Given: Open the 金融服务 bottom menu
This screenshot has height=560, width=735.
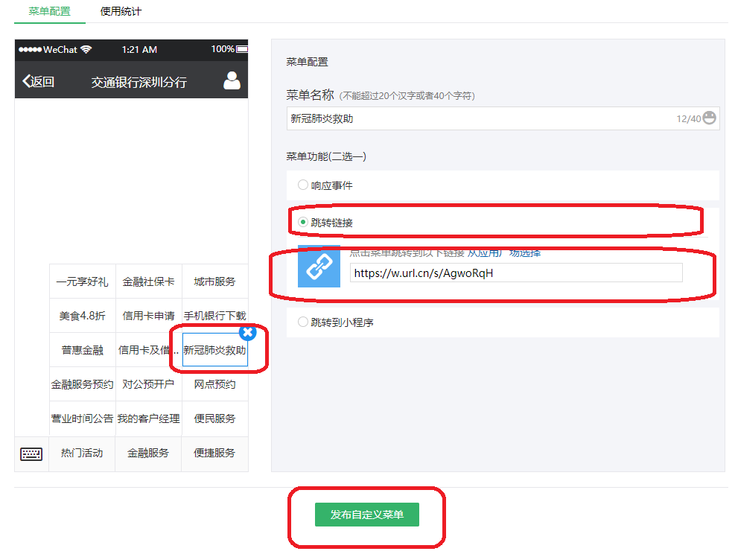Looking at the screenshot, I should (x=148, y=454).
